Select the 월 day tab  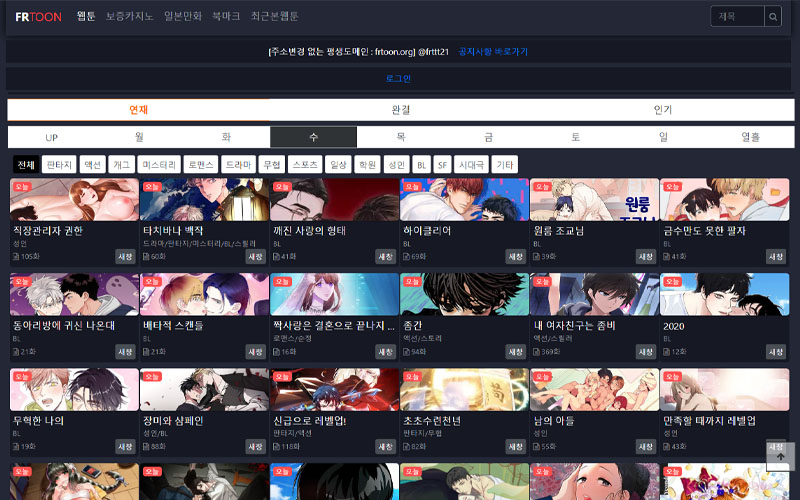[139, 137]
